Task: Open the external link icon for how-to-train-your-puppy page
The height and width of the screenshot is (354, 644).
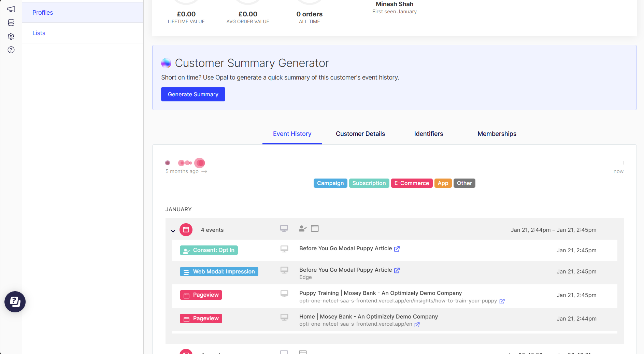Action: tap(502, 301)
